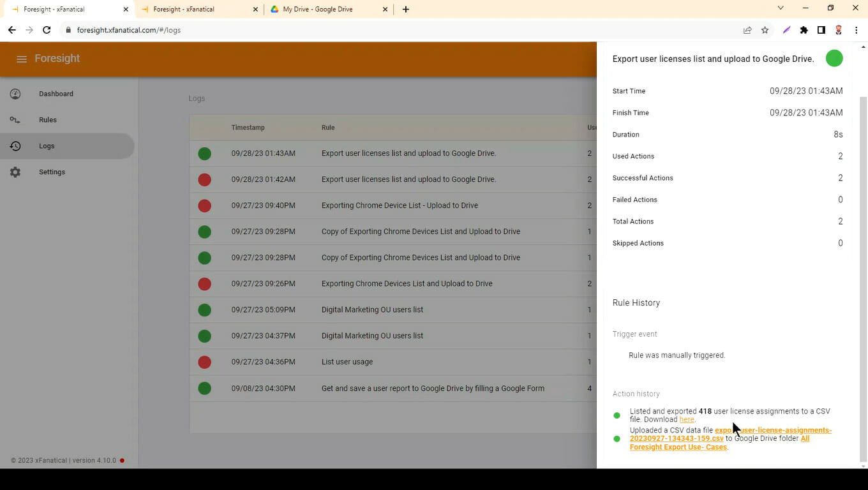Open the tab search dropdown arrow
The image size is (868, 490).
click(x=780, y=7)
